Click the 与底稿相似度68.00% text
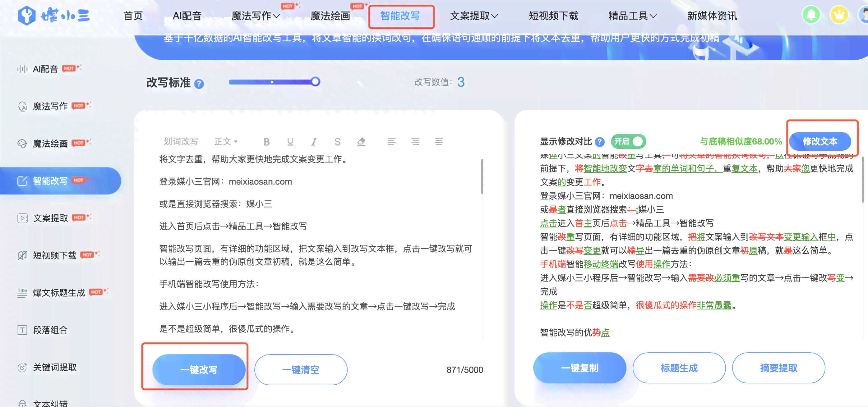868x407 pixels. pyautogui.click(x=741, y=142)
